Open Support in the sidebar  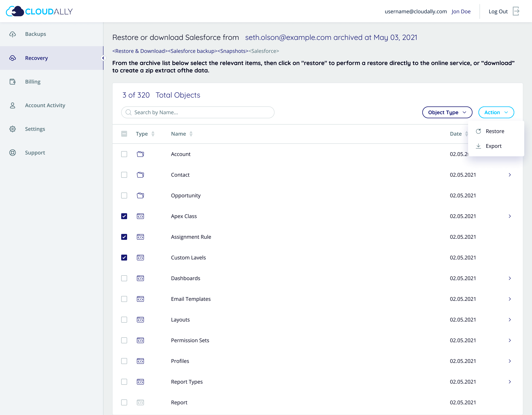[x=51, y=153]
